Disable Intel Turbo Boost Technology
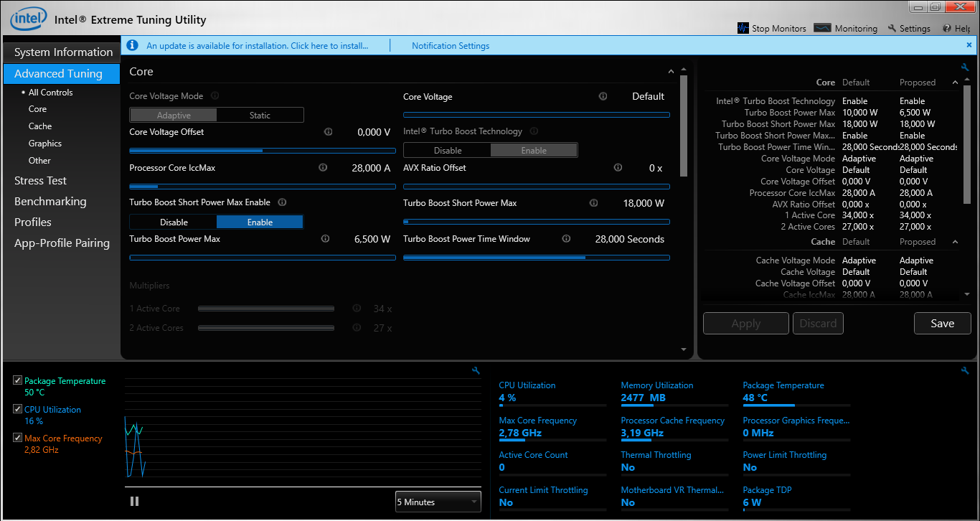 pos(448,150)
